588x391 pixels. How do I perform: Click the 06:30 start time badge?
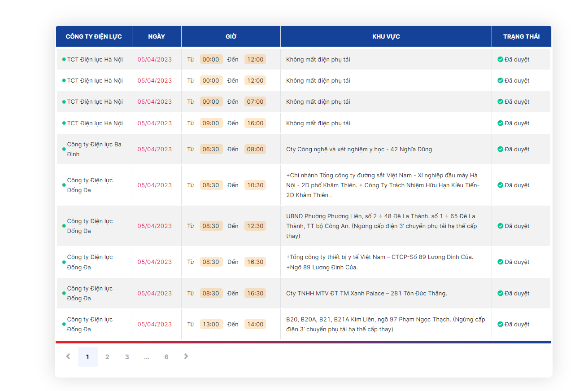(x=211, y=149)
